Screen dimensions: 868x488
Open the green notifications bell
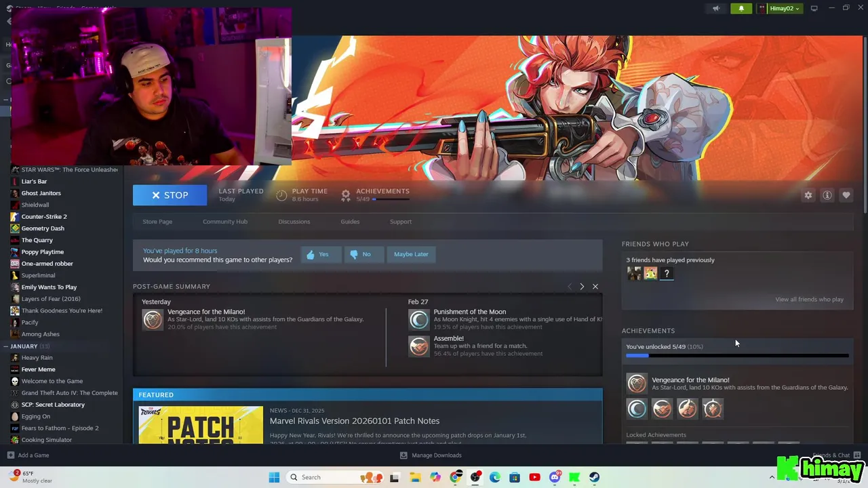point(741,8)
